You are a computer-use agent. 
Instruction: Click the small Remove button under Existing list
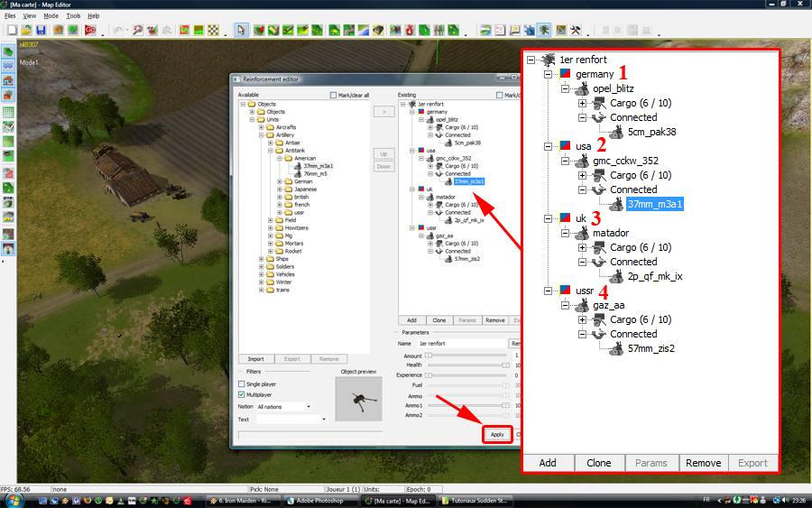click(x=495, y=320)
